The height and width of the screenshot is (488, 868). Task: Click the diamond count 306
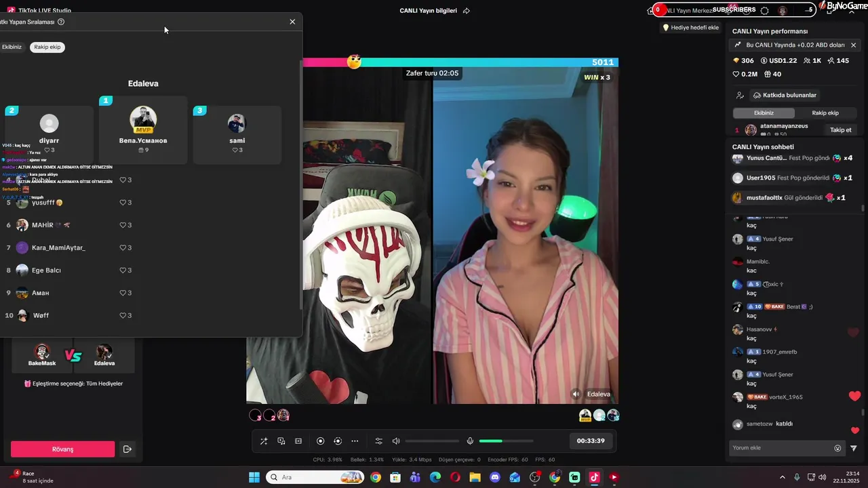(x=743, y=61)
